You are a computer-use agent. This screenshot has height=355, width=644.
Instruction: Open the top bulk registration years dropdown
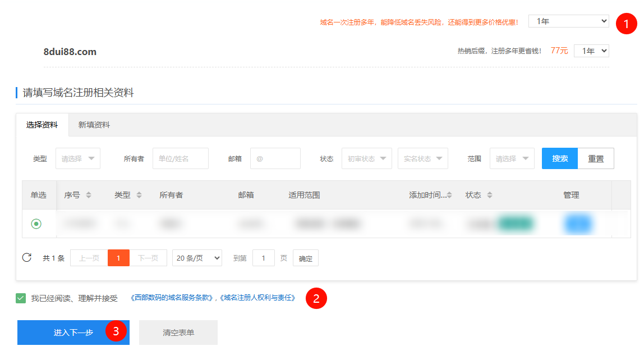[x=568, y=21]
